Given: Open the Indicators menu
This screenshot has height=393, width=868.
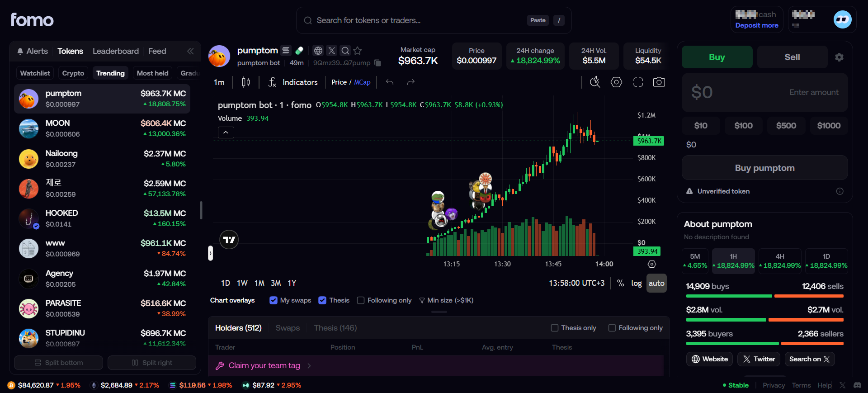Looking at the screenshot, I should click(293, 82).
